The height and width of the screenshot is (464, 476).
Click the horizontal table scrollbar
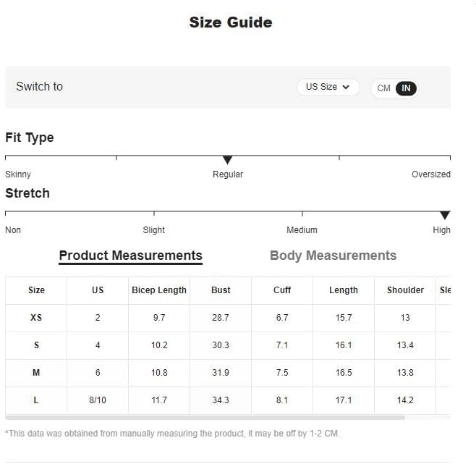(x=205, y=418)
